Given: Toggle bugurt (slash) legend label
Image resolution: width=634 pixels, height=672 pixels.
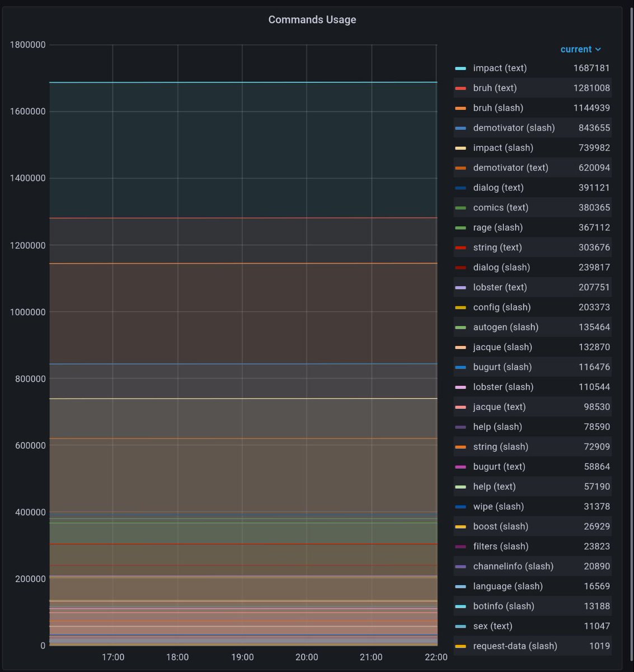Looking at the screenshot, I should [502, 367].
